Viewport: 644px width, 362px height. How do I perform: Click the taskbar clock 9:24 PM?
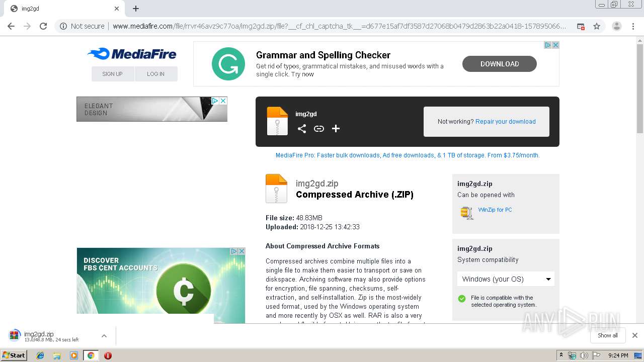click(618, 355)
